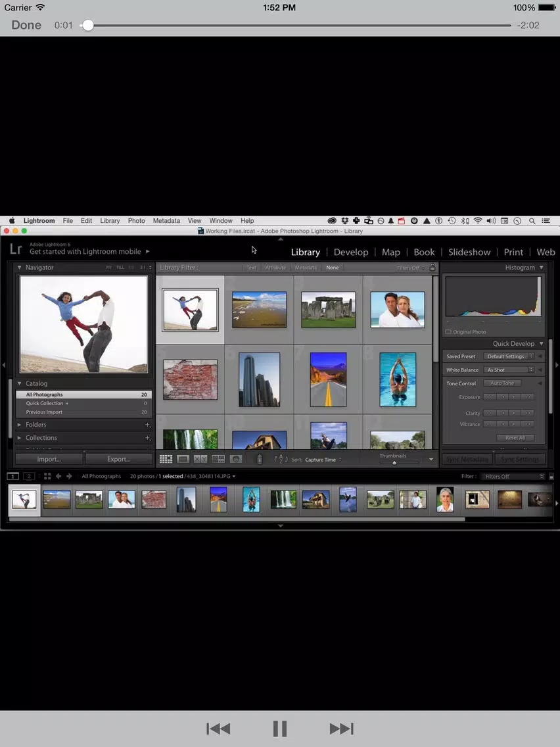The width and height of the screenshot is (560, 747).
Task: Collapse the Navigator panel
Action: click(20, 268)
